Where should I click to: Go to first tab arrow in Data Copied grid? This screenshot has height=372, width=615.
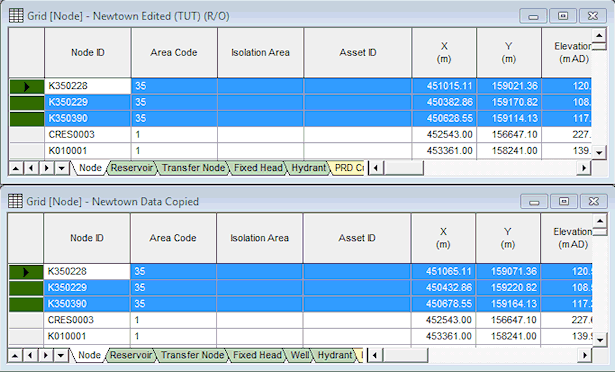tap(15, 356)
